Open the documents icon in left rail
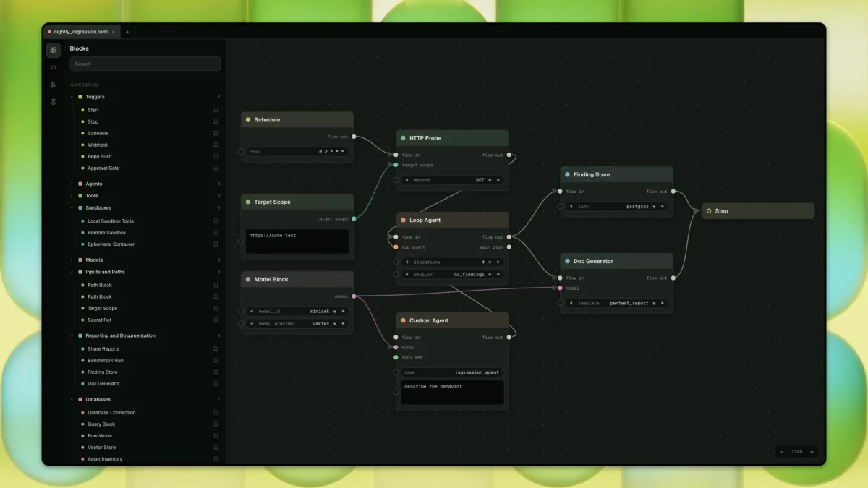The image size is (868, 488). click(x=53, y=85)
